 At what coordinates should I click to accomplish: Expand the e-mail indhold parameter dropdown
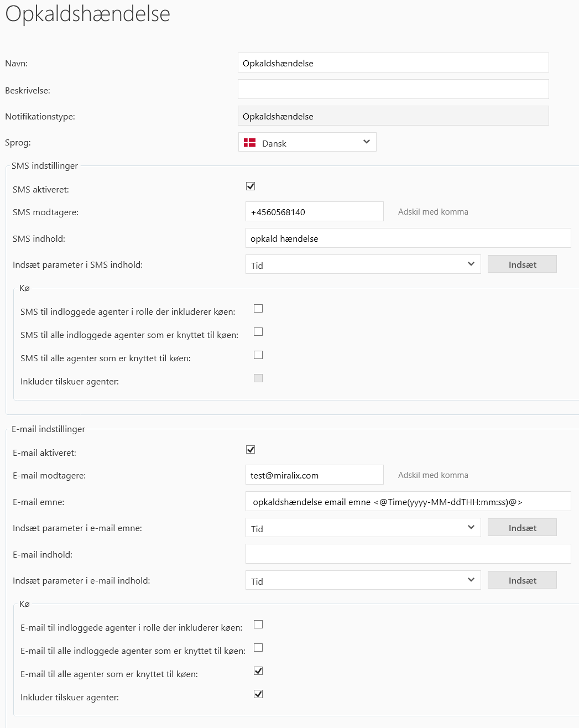click(363, 581)
